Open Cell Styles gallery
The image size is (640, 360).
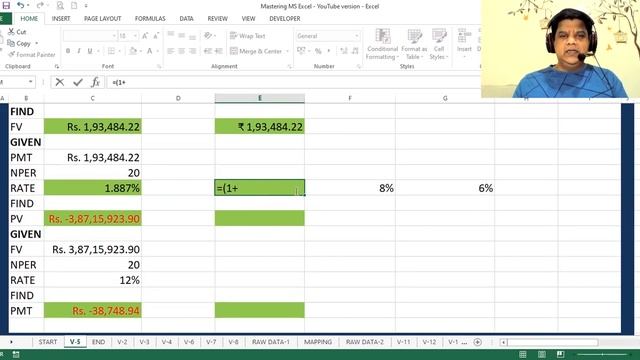439,44
